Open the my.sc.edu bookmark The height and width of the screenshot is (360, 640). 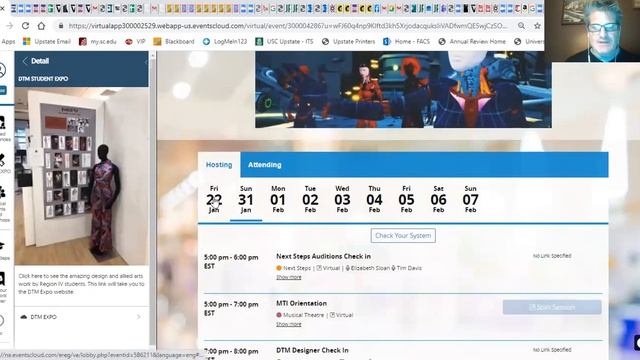[98, 41]
